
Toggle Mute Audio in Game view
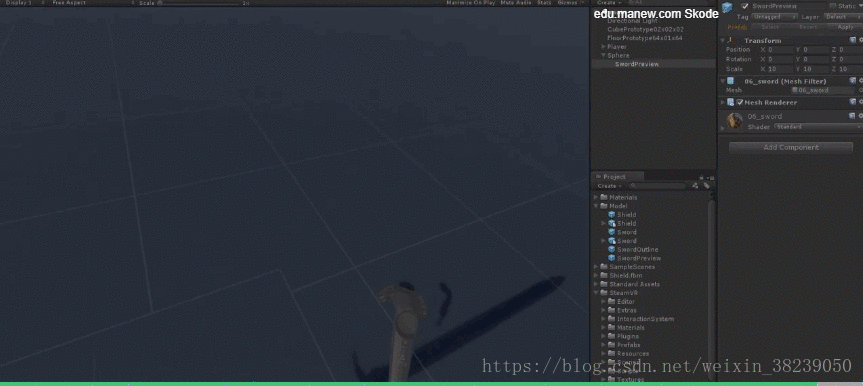(x=516, y=3)
